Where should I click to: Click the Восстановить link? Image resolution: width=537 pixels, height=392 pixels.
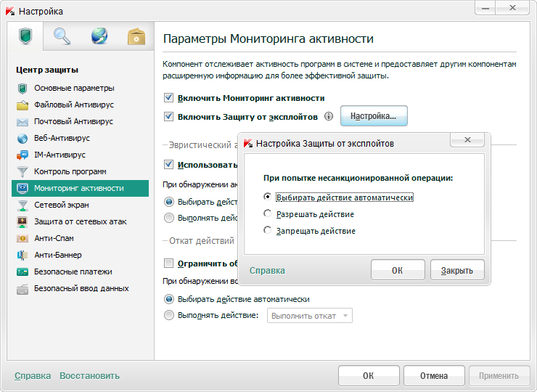[x=89, y=375]
